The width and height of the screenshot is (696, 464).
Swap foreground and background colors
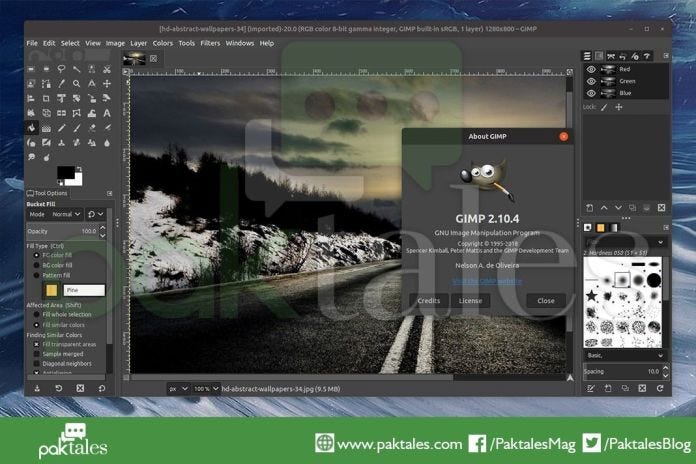[x=79, y=169]
